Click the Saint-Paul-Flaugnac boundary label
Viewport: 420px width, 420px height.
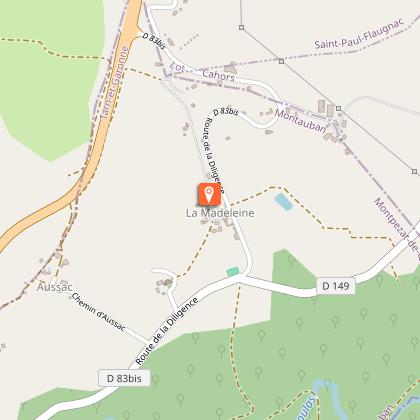[360, 34]
